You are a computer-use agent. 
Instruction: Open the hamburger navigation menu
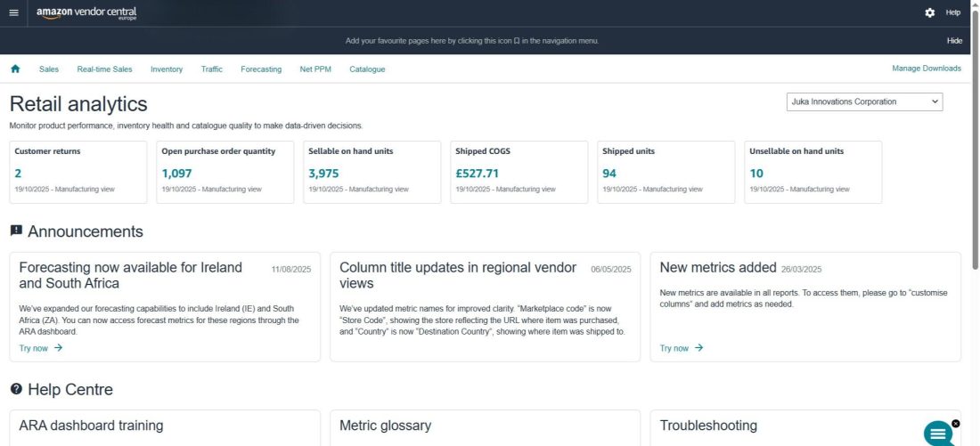click(x=13, y=12)
